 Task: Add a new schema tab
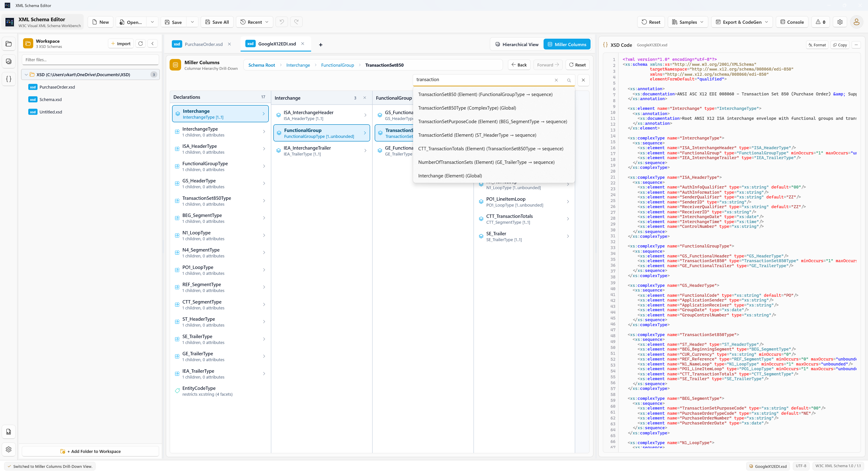(x=320, y=45)
